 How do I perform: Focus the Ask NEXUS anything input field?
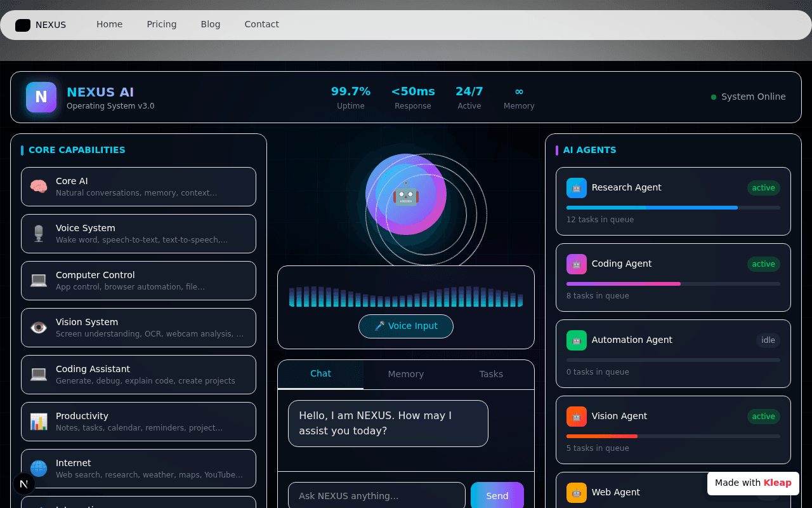point(377,496)
